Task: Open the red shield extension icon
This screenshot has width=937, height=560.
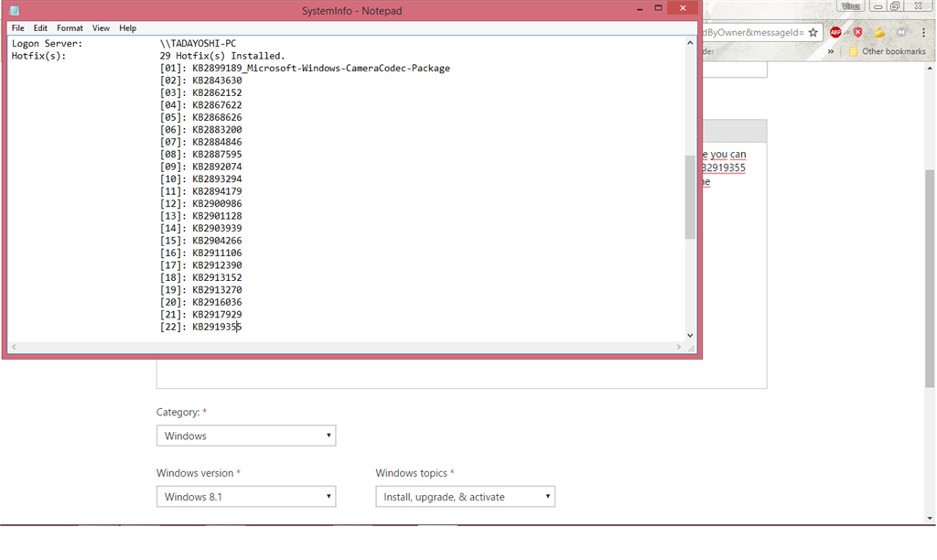Action: point(857,32)
